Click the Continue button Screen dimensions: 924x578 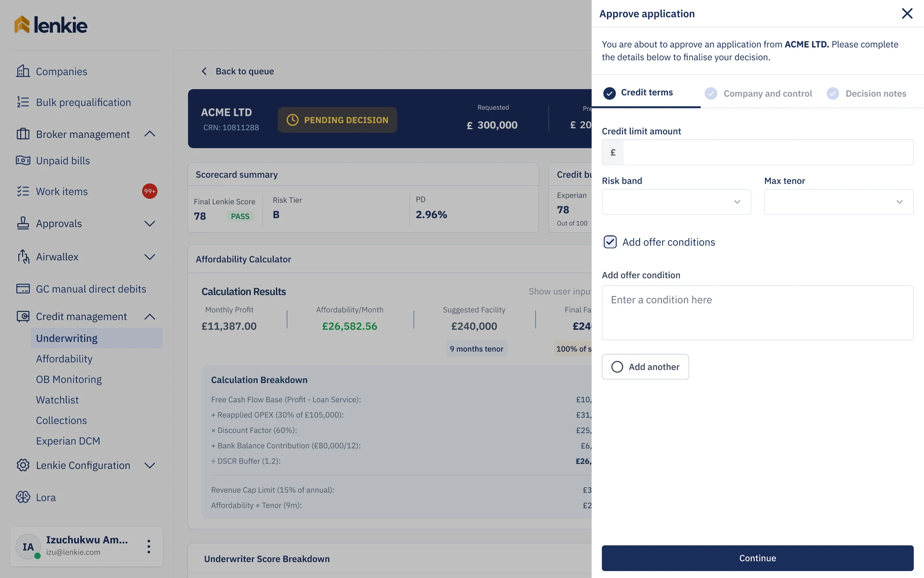click(757, 558)
